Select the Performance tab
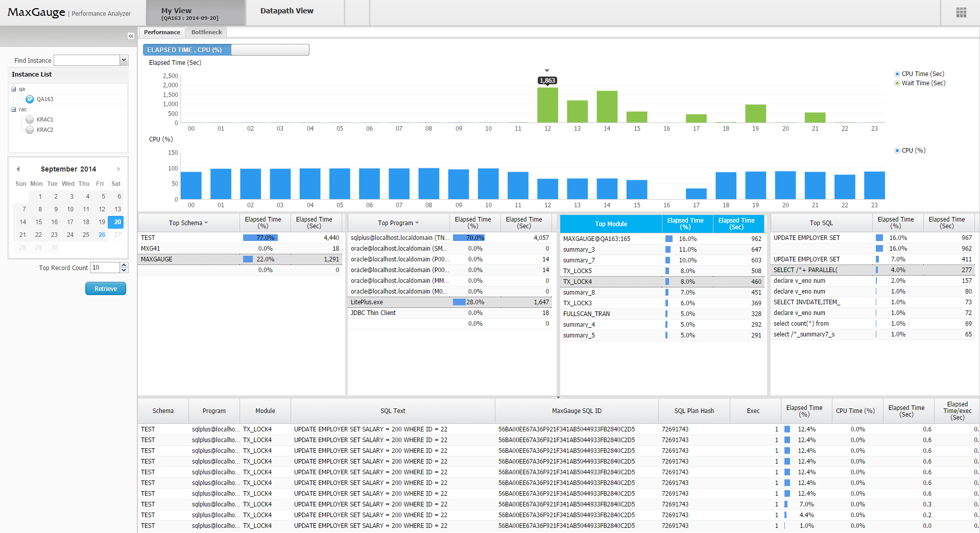The image size is (980, 533). click(x=162, y=32)
